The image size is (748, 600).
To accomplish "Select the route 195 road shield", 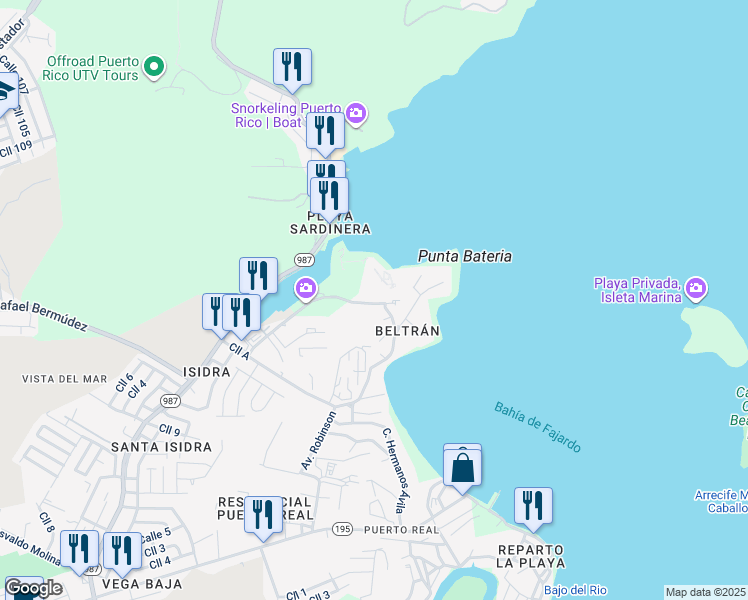I will (x=343, y=529).
